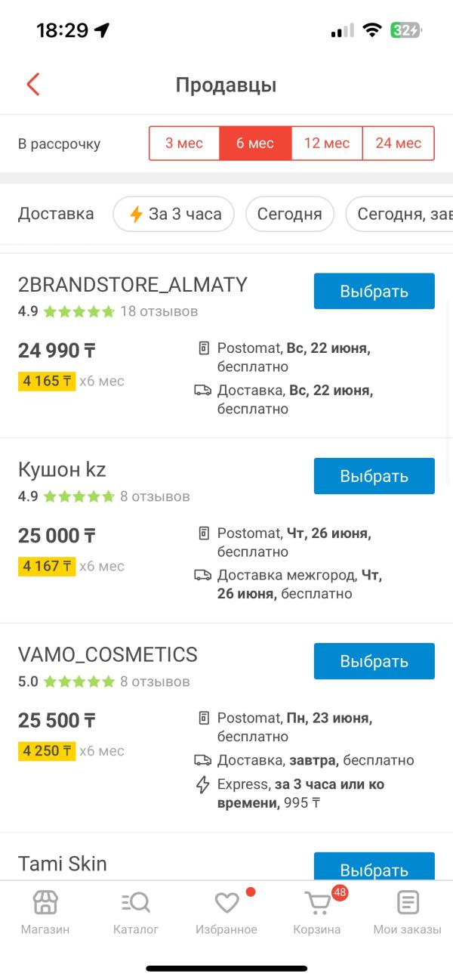The image size is (453, 980).
Task: Open the Каталог search list icon
Action: pos(136,902)
